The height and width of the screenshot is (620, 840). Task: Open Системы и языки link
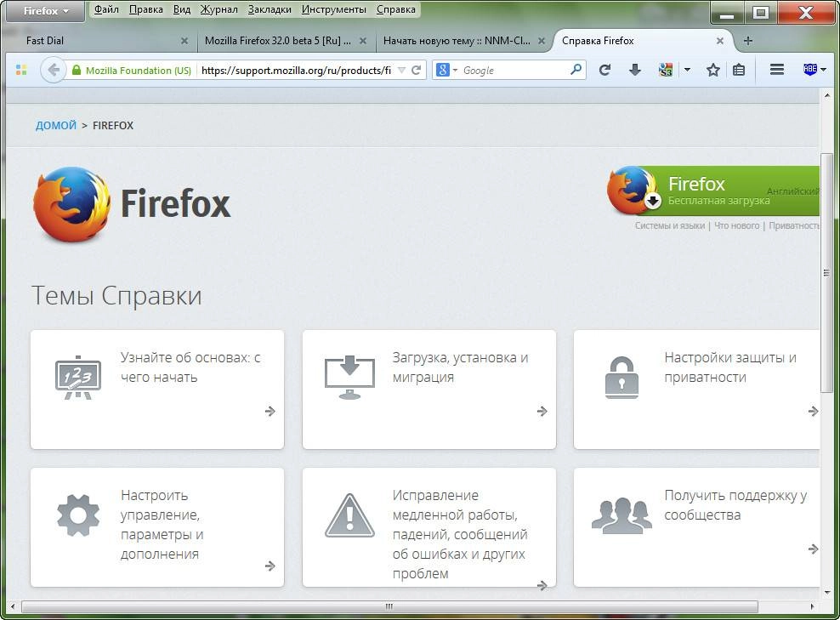point(670,225)
